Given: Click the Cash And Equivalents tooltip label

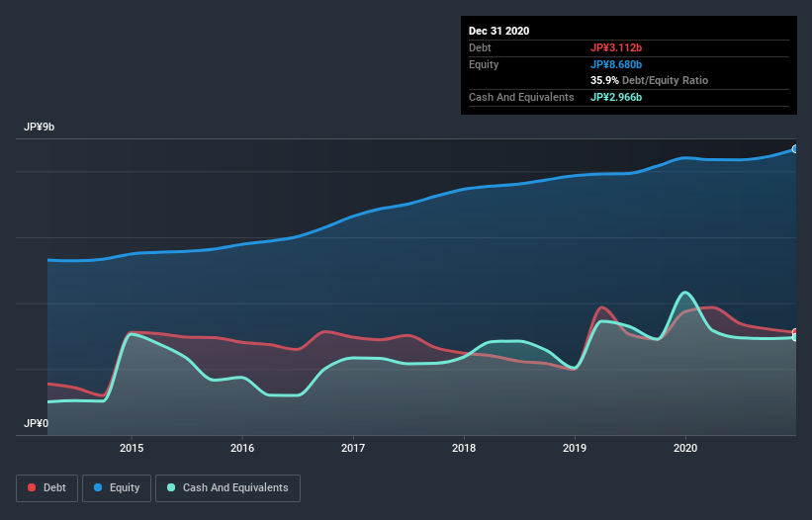Looking at the screenshot, I should [x=521, y=97].
